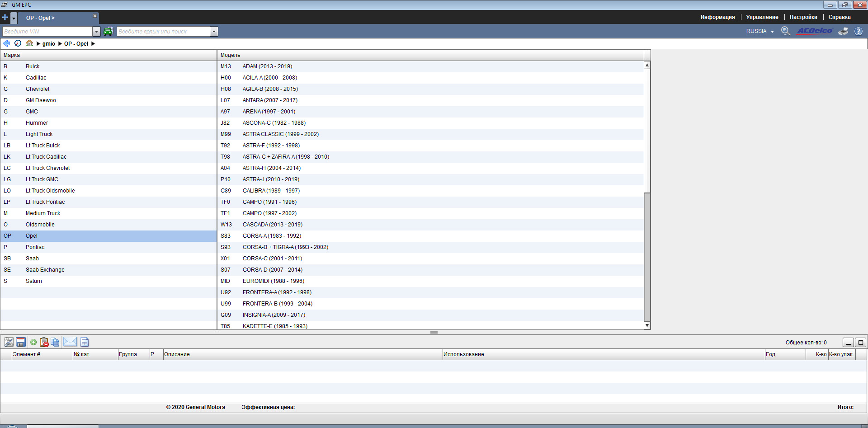This screenshot has height=428, width=868.
Task: Select the Chevrolet make row
Action: 108,89
